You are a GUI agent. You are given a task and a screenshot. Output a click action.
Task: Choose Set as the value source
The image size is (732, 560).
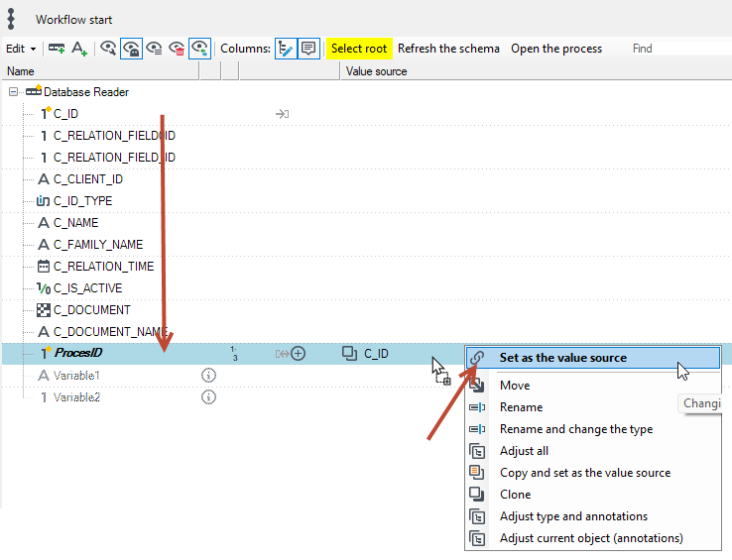pos(593,358)
